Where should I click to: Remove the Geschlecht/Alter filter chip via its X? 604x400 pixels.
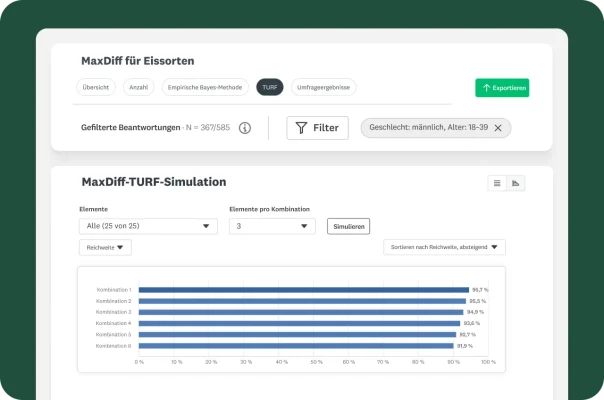coord(498,128)
